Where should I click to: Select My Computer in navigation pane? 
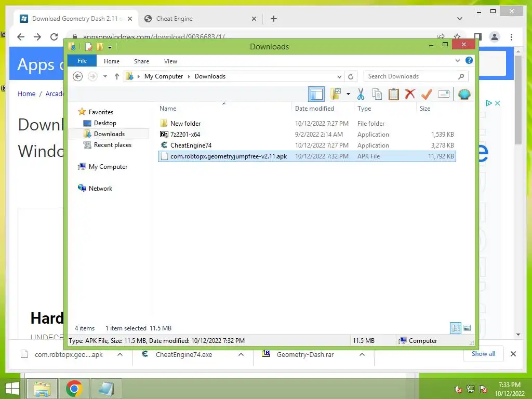(108, 167)
